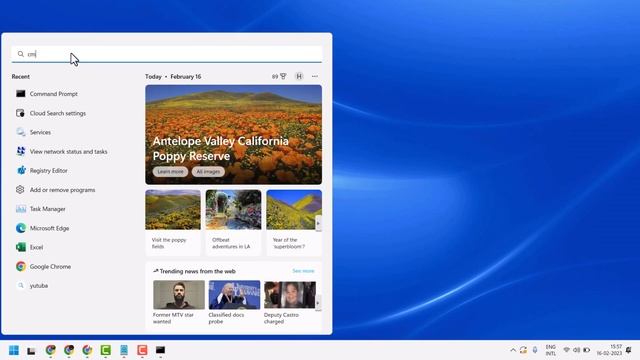
Task: Click the ENG INTL language indicator
Action: [551, 350]
